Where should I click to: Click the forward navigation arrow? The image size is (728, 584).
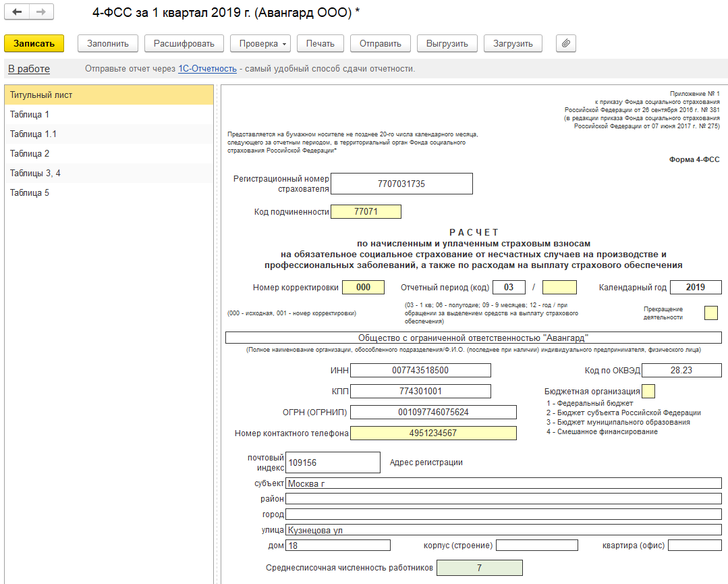pyautogui.click(x=41, y=13)
